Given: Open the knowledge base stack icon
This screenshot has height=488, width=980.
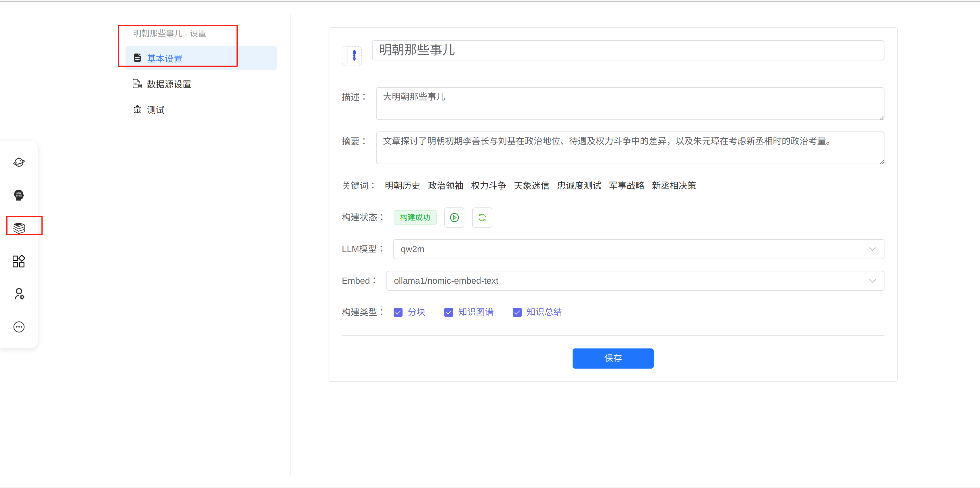Looking at the screenshot, I should [19, 228].
